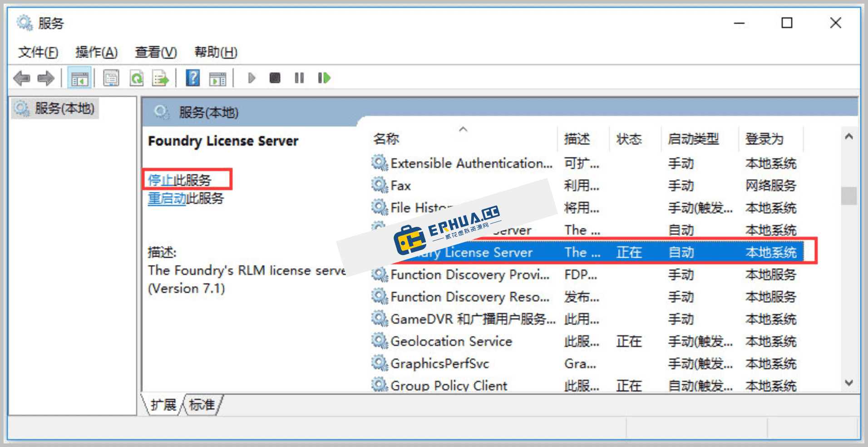Click the Refresh toolbar icon
The height and width of the screenshot is (447, 868).
pyautogui.click(x=136, y=78)
